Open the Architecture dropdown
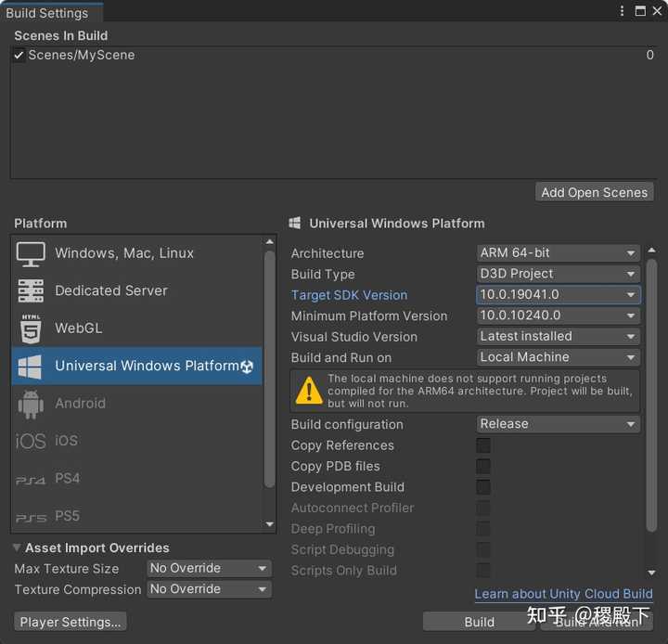This screenshot has height=644, width=668. click(x=559, y=253)
